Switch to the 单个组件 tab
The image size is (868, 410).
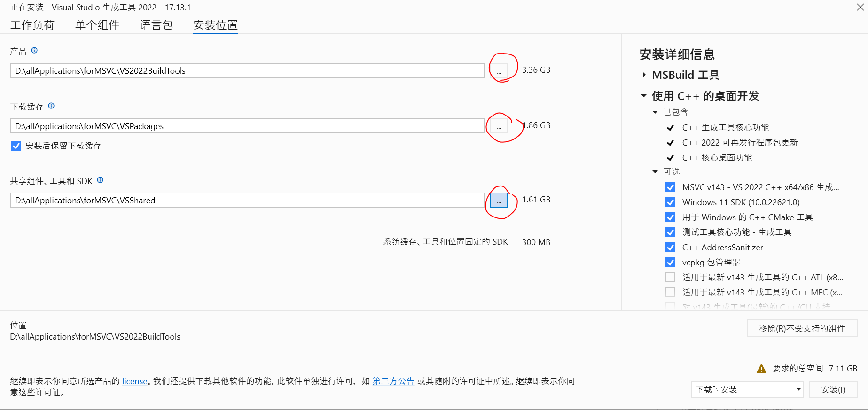97,25
